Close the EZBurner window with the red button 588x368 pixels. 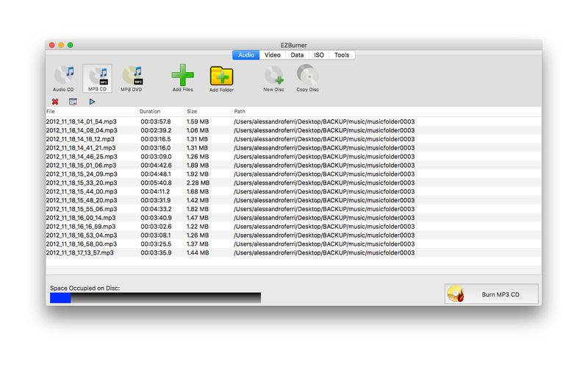[x=51, y=45]
